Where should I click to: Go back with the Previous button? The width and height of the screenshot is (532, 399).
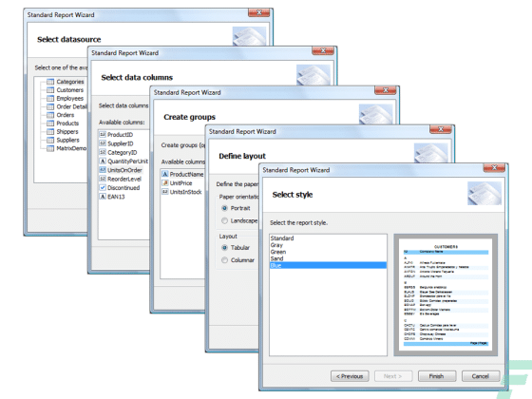[350, 376]
